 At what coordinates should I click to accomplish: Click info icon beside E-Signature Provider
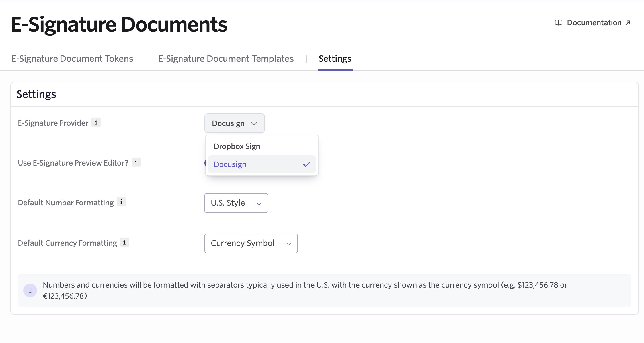tap(96, 123)
